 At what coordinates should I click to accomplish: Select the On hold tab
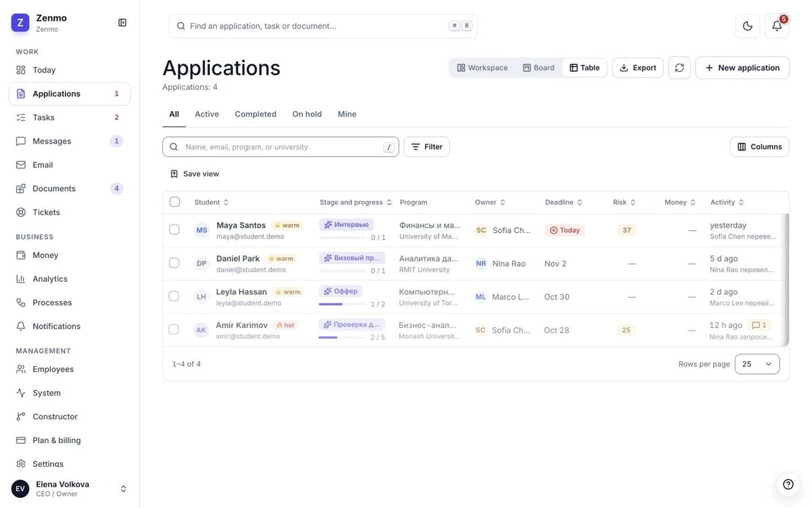click(307, 114)
